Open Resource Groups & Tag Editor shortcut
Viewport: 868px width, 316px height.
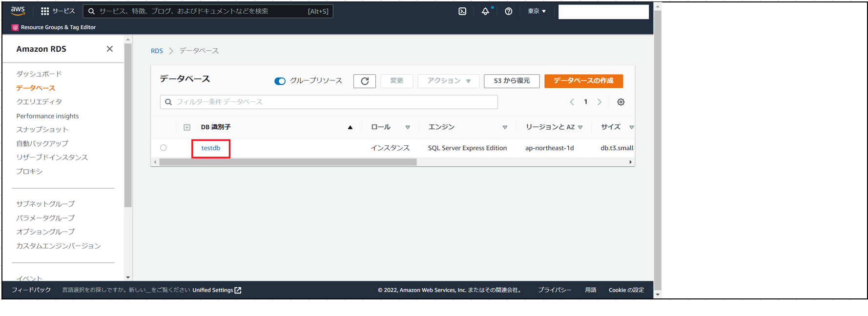coord(54,27)
